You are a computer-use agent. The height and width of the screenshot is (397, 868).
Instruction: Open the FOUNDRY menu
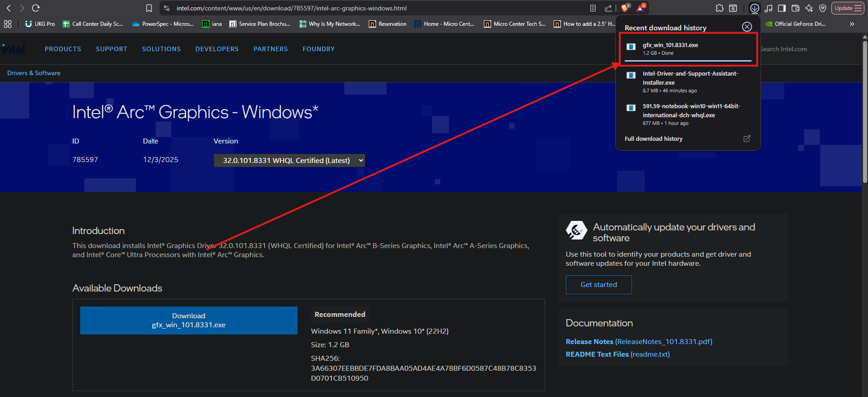(318, 49)
